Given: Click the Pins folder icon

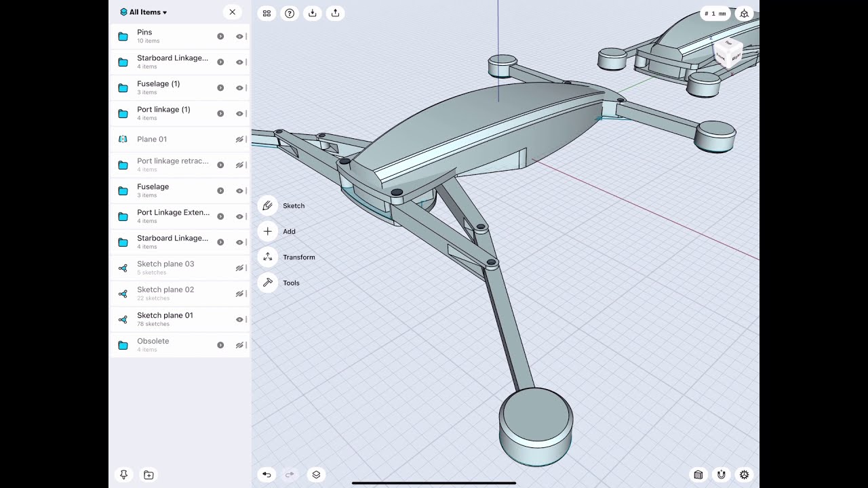Looking at the screenshot, I should pyautogui.click(x=123, y=37).
